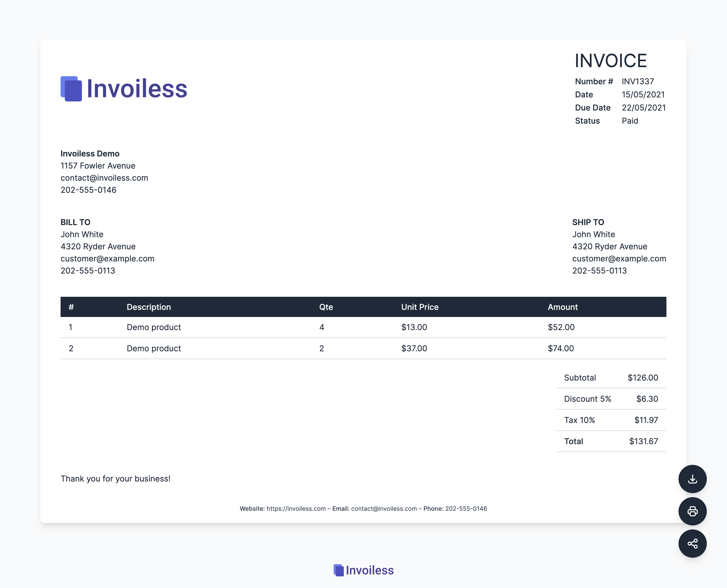This screenshot has height=588, width=727.
Task: Click the $13.00 unit price
Action: (414, 327)
